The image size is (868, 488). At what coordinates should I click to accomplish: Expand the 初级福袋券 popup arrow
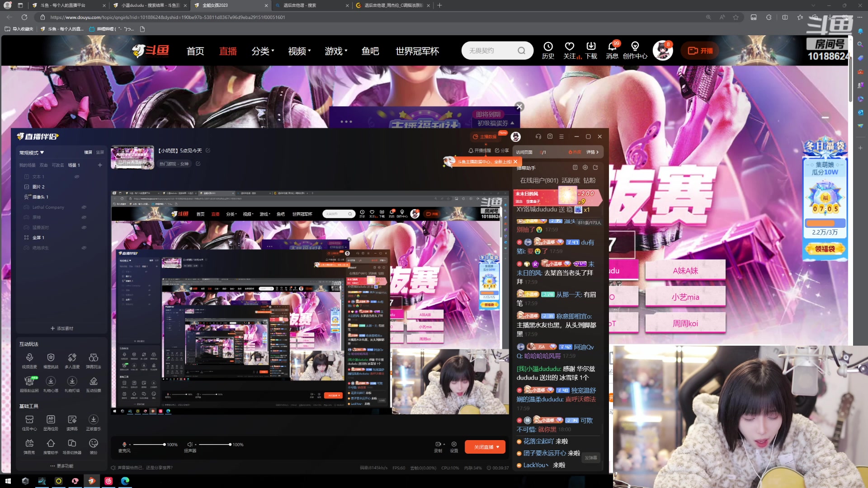pos(512,123)
